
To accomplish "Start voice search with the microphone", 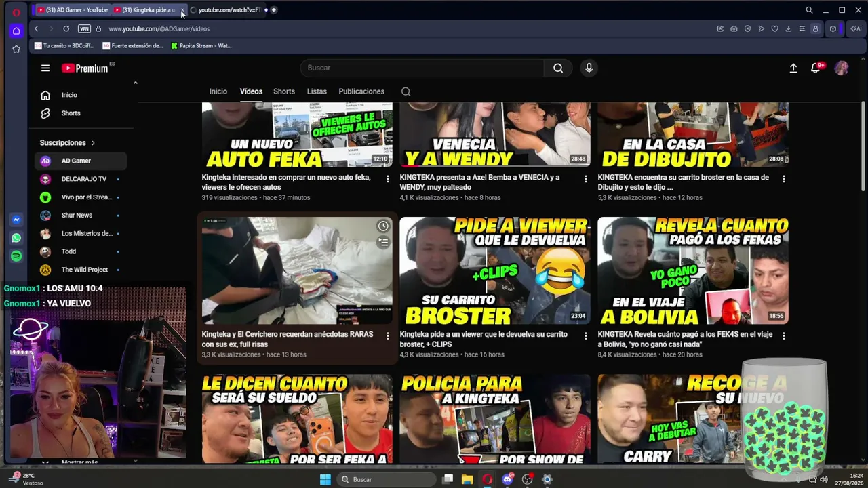I will coord(589,68).
